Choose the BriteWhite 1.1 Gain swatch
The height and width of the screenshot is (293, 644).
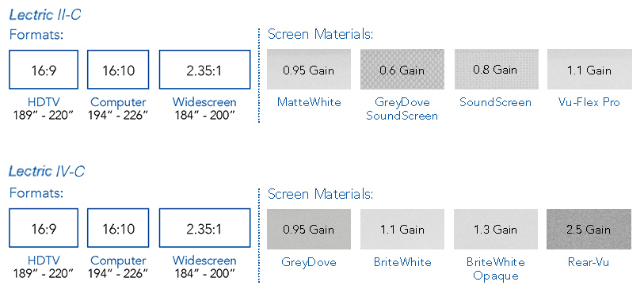[402, 229]
